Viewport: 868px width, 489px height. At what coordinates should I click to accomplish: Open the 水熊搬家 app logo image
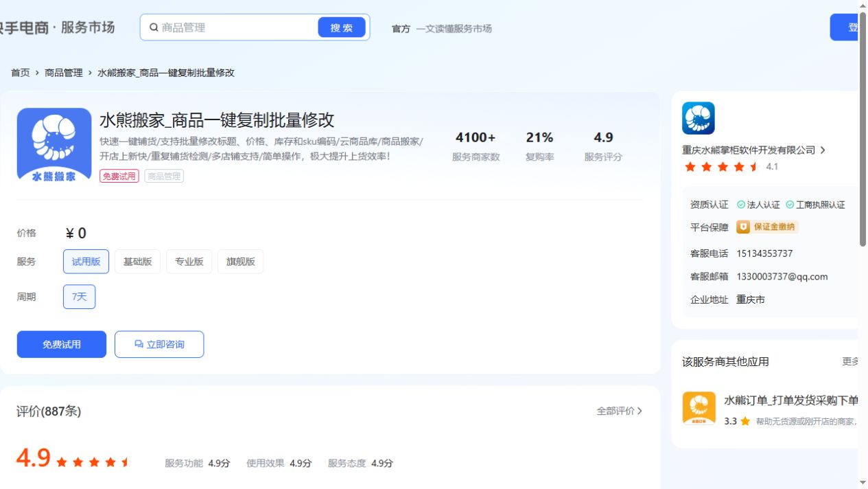pos(54,145)
